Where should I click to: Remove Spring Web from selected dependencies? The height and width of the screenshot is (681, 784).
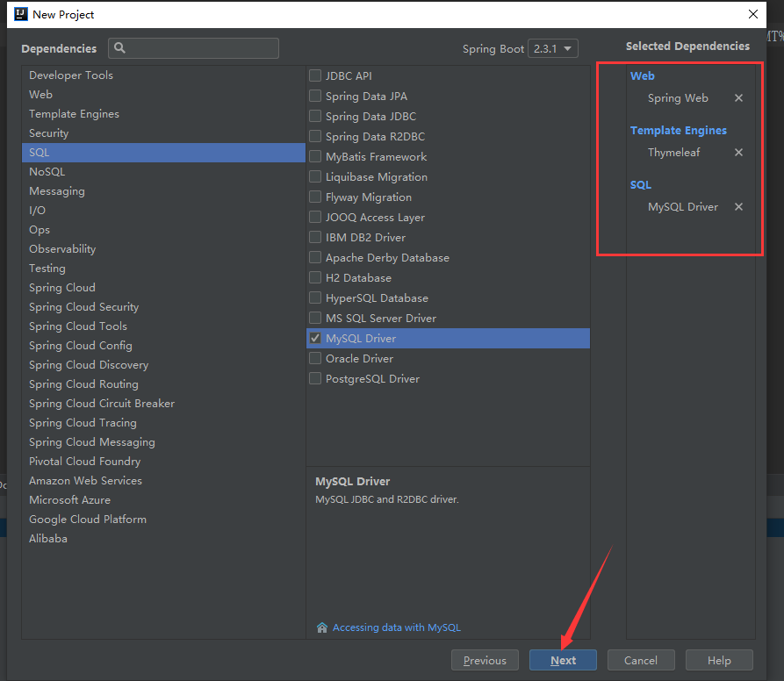tap(738, 98)
